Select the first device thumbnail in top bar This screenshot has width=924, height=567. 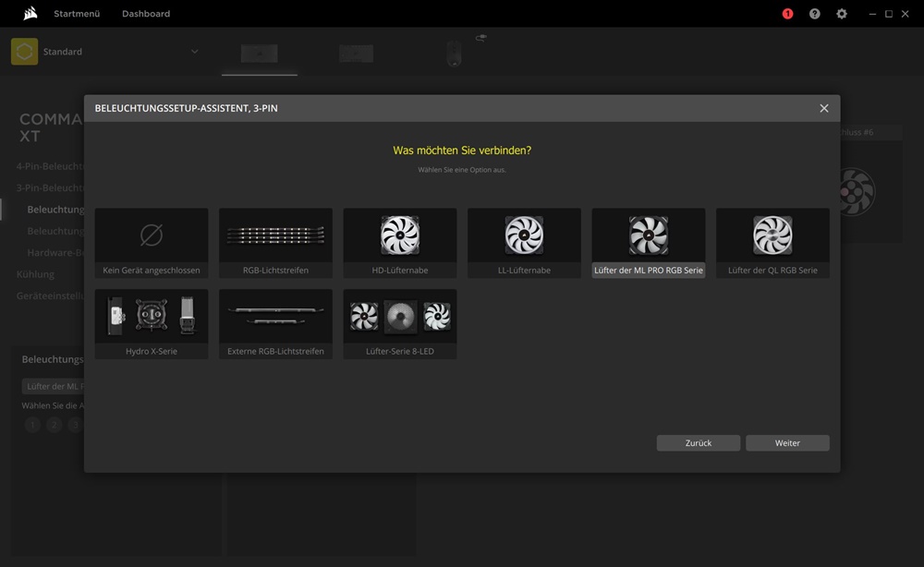(x=260, y=53)
